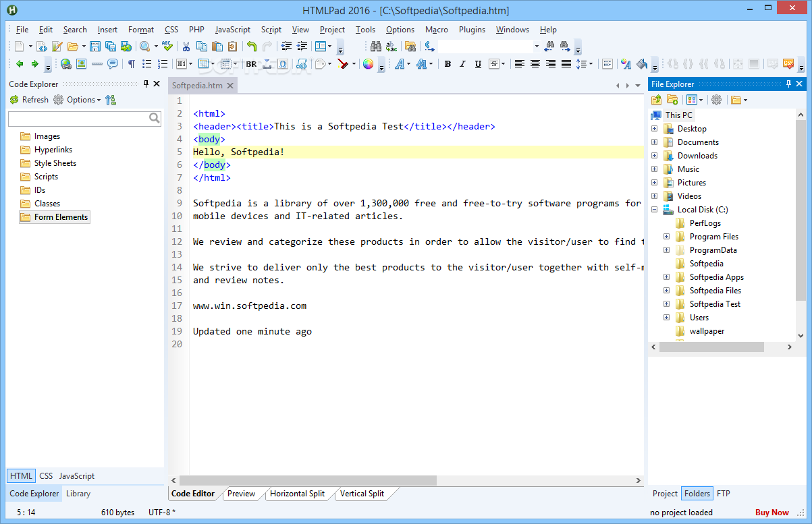The width and height of the screenshot is (812, 524).
Task: Insert a horizontal rule with the line icon
Action: pos(97,64)
